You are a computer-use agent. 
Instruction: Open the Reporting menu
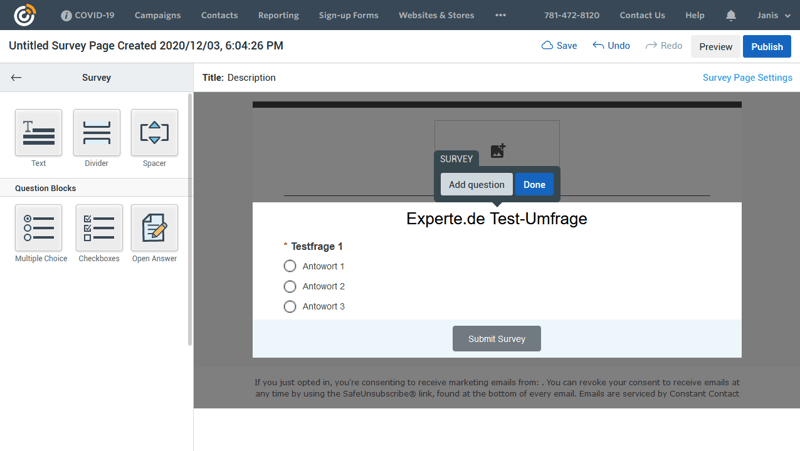pos(278,15)
